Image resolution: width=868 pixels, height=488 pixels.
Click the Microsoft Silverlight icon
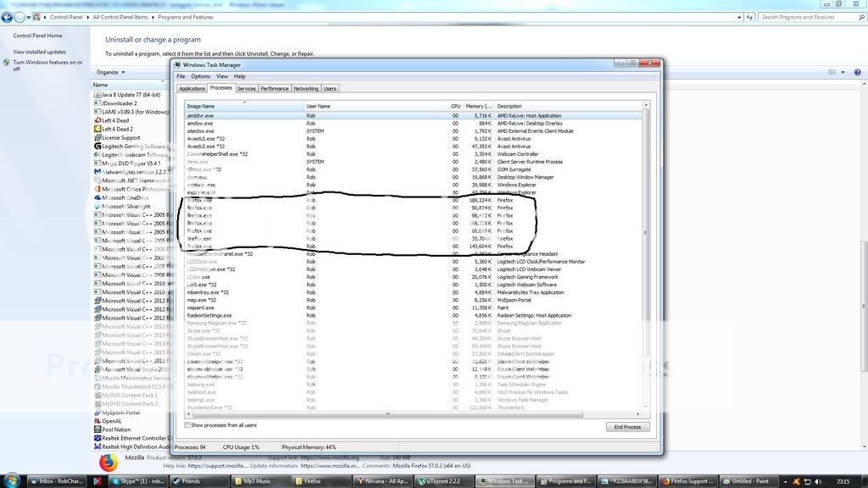[97, 207]
